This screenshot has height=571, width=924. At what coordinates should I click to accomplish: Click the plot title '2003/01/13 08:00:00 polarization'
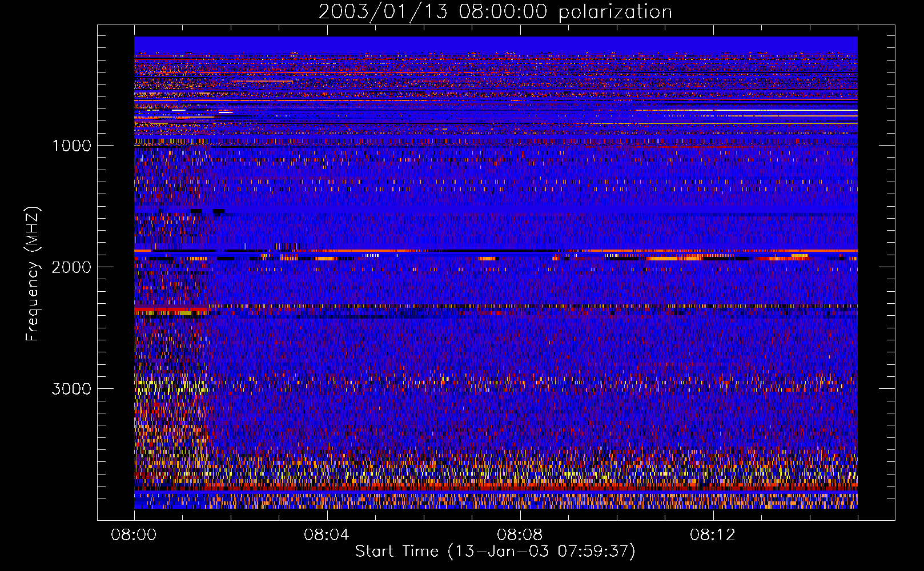[x=495, y=12]
